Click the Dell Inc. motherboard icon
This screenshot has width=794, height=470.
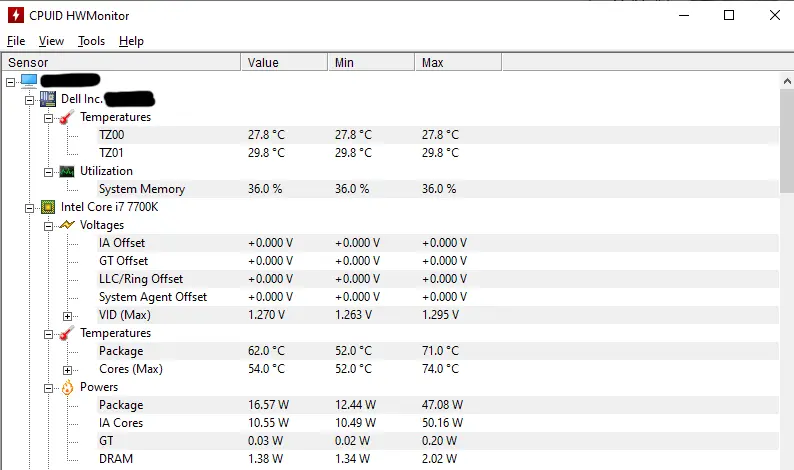pos(48,99)
